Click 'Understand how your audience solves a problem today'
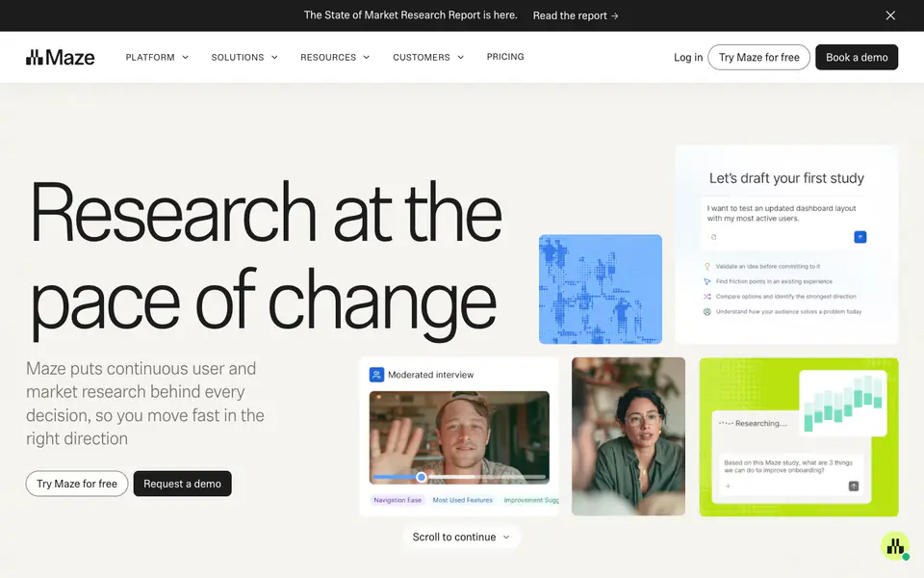The width and height of the screenshot is (924, 578). coord(788,311)
